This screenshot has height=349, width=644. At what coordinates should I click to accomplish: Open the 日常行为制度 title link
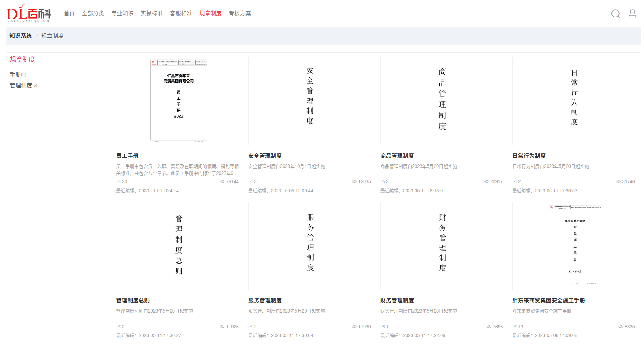[x=529, y=156]
